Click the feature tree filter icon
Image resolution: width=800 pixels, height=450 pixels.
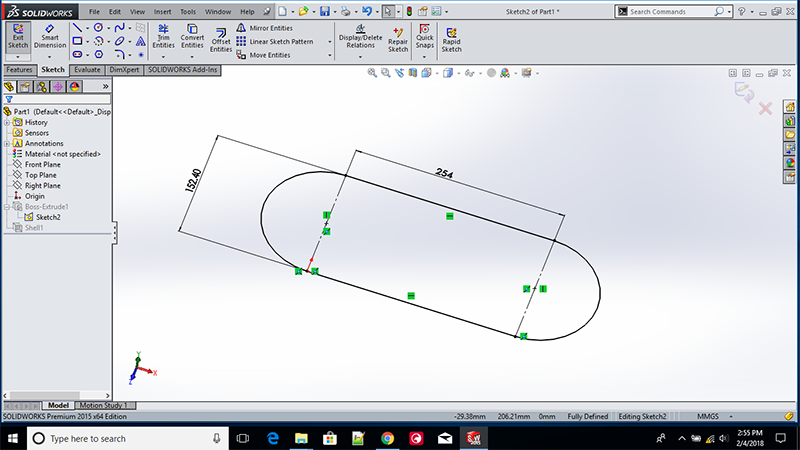9,99
